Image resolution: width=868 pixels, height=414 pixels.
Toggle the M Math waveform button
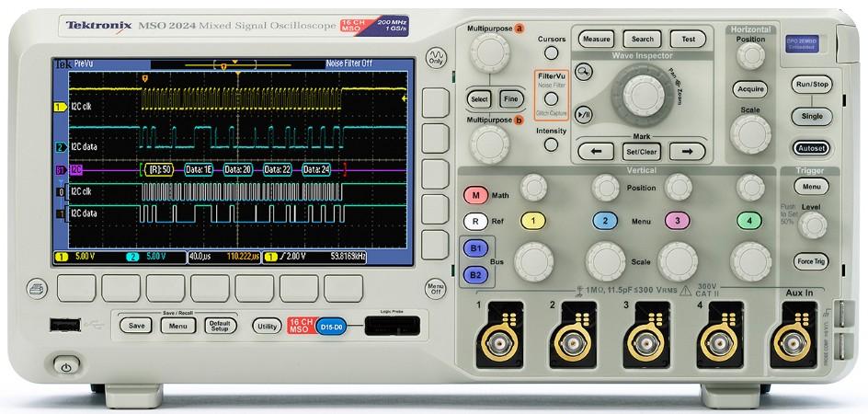476,195
